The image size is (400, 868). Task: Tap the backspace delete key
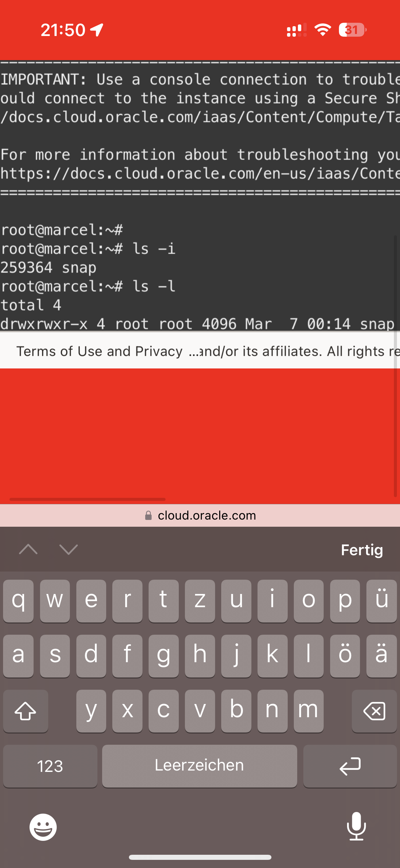click(374, 711)
